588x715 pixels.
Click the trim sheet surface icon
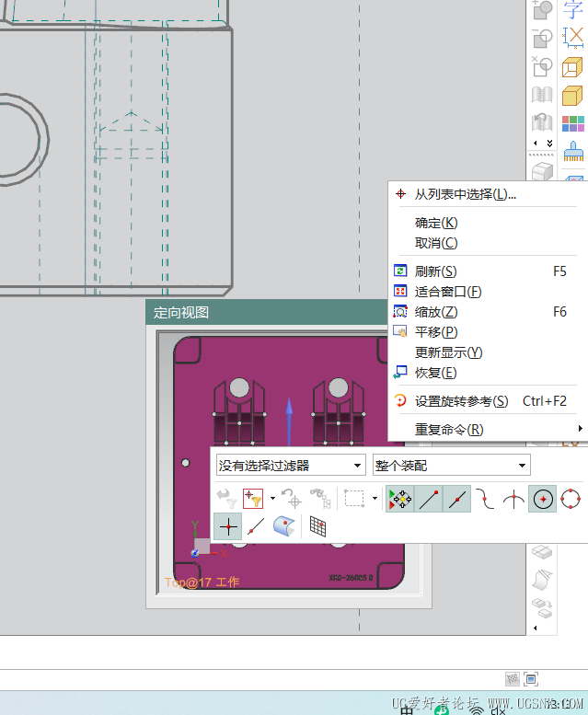click(542, 580)
